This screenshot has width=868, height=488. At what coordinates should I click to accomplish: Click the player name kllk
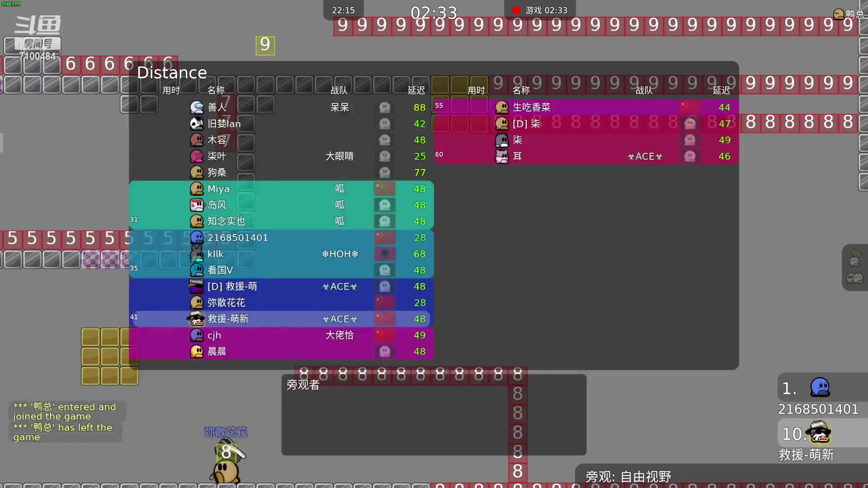[216, 253]
